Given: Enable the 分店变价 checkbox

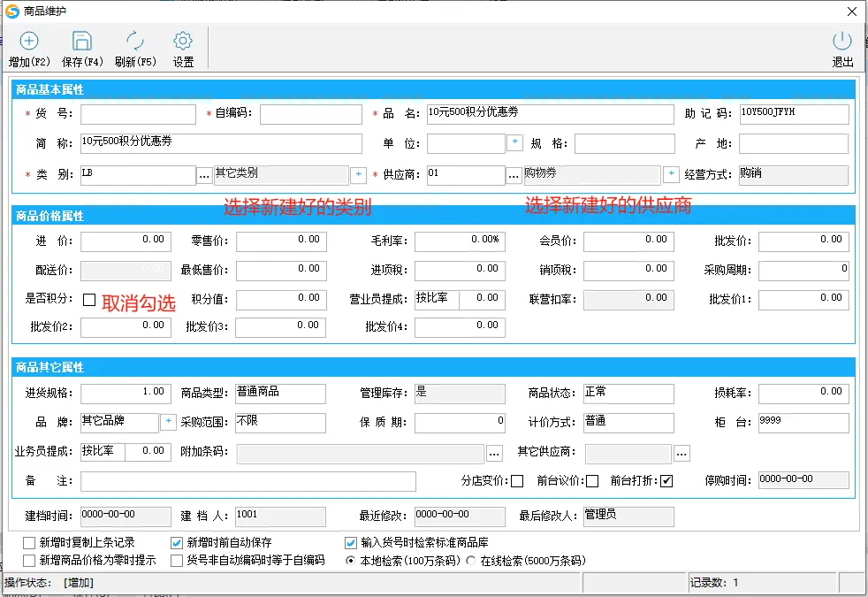Looking at the screenshot, I should click(517, 481).
